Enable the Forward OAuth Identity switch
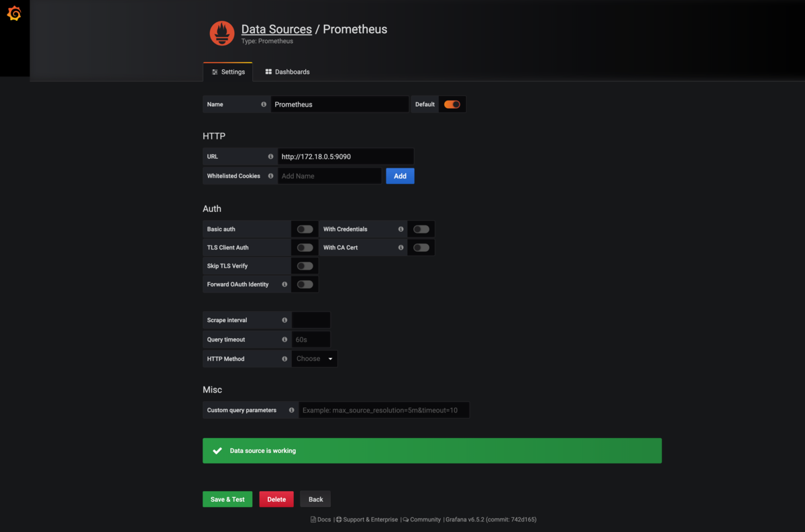805x532 pixels. click(305, 284)
